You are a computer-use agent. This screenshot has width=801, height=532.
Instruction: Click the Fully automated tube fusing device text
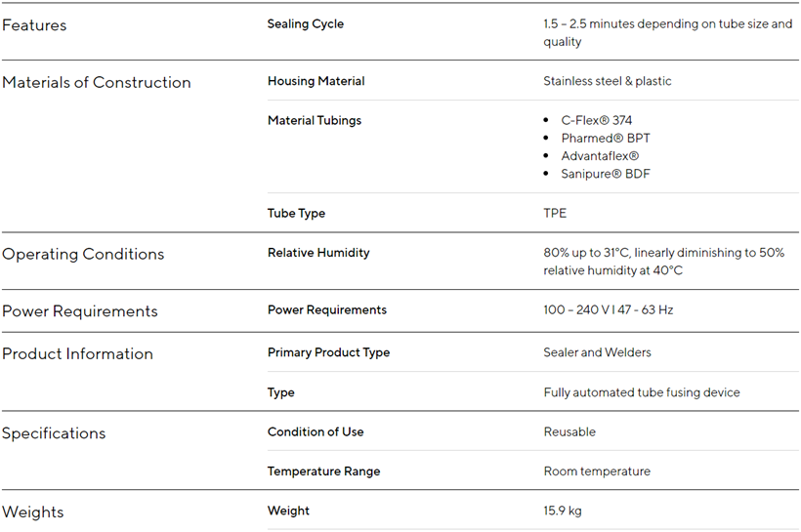[x=642, y=392]
